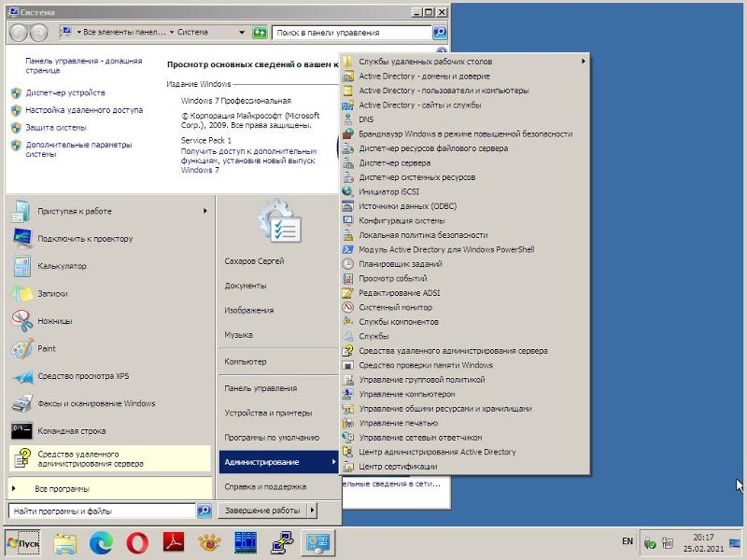The image size is (747, 560).
Task: Open Active Directory sites and services icon
Action: pyautogui.click(x=348, y=105)
